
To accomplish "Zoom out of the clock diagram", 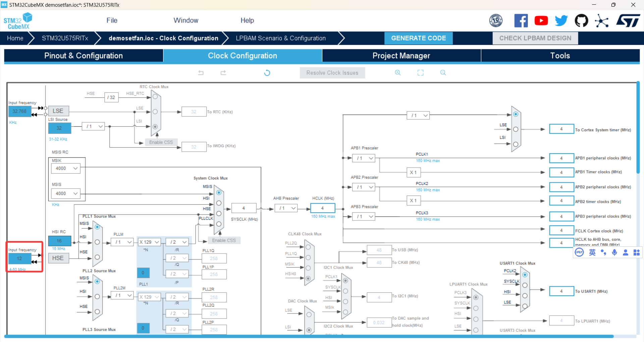I will 443,73.
